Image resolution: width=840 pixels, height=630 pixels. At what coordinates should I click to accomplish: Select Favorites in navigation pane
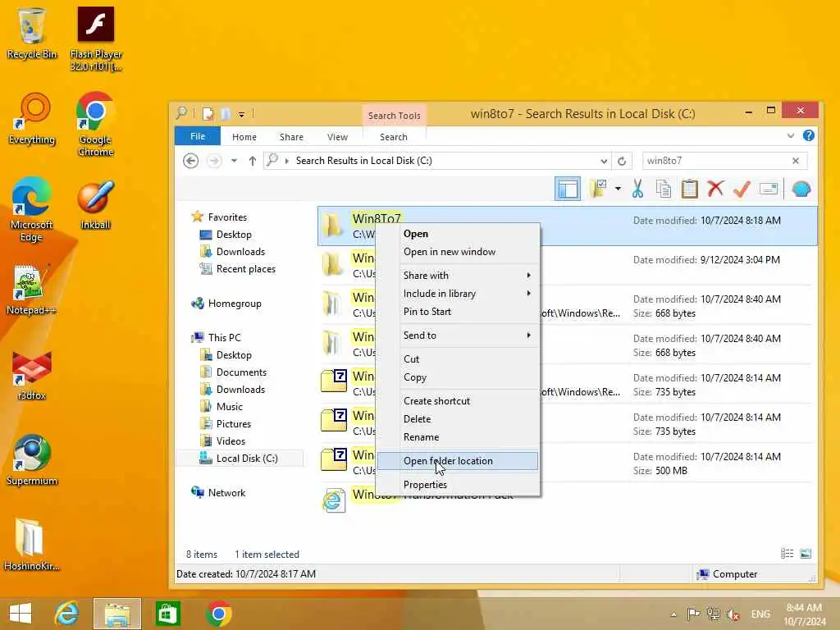click(x=227, y=217)
